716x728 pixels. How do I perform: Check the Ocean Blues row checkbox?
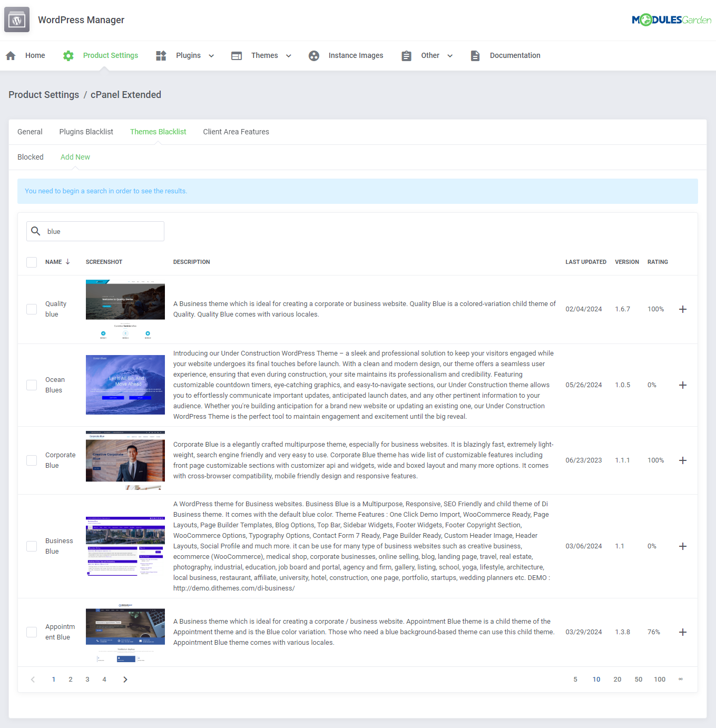click(x=31, y=385)
